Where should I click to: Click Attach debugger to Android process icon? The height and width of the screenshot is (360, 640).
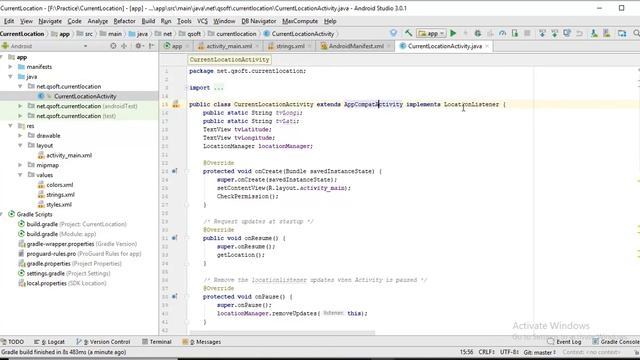[x=515, y=33]
